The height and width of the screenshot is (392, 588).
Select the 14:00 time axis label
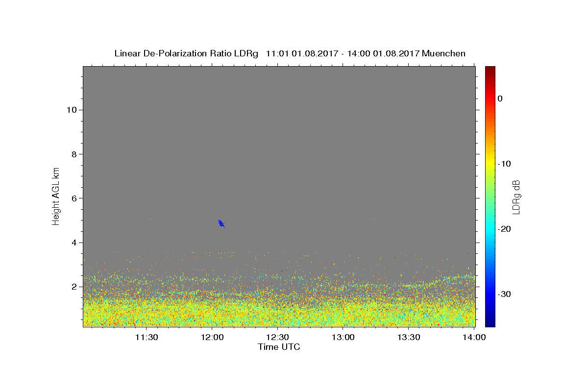pyautogui.click(x=474, y=337)
